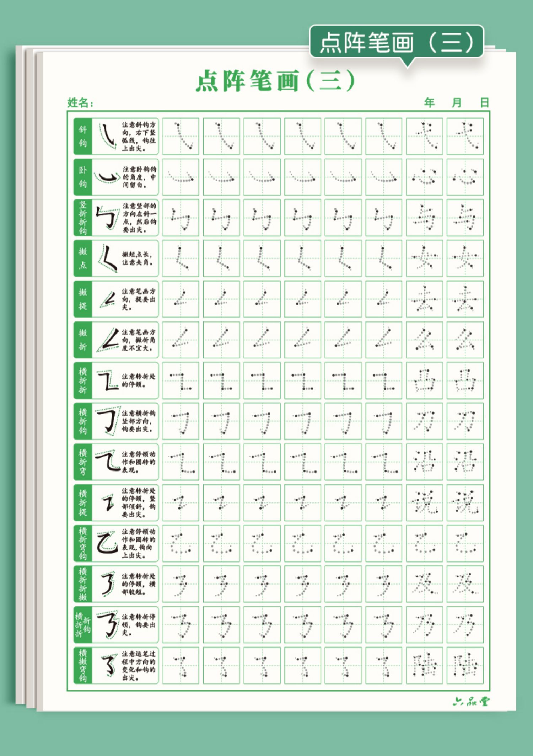This screenshot has height=756, width=533.
Task: Click the 撇提 stroke tip text
Action: coord(139,299)
